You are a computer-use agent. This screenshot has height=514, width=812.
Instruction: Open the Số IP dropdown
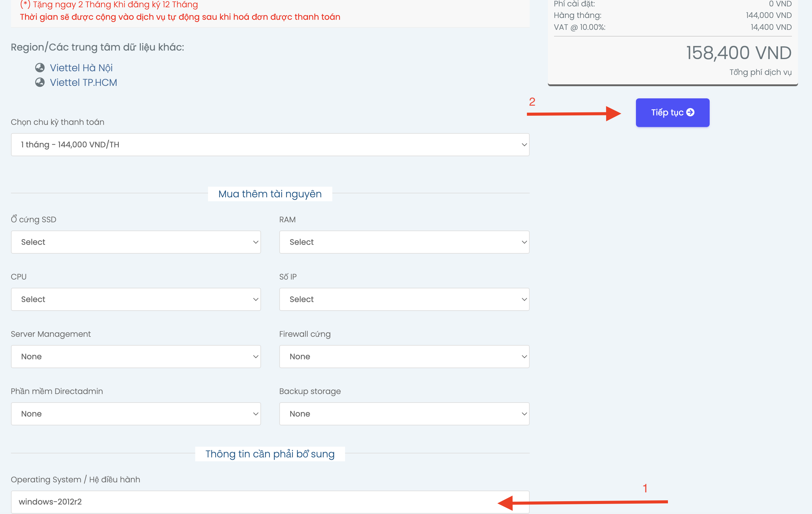coord(404,299)
